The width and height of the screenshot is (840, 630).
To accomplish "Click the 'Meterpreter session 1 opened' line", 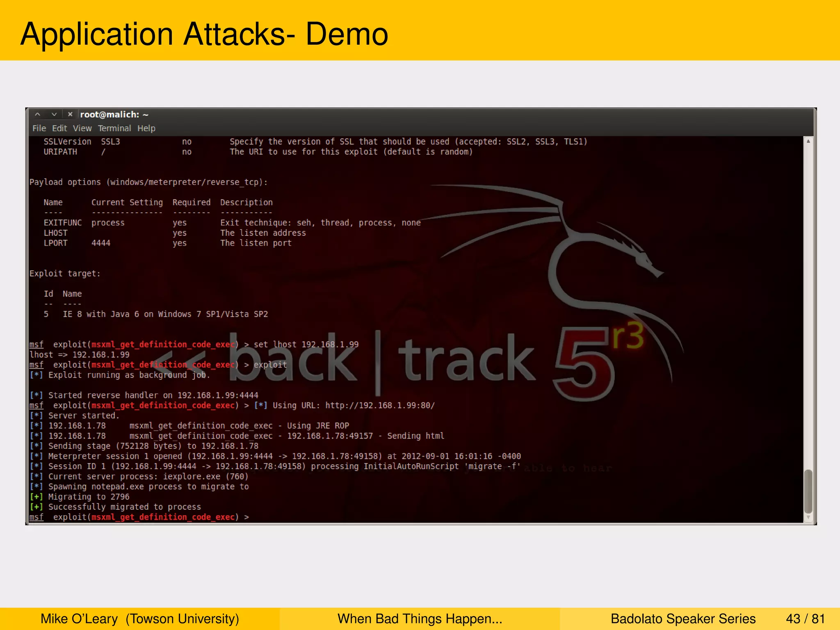I will pyautogui.click(x=275, y=456).
